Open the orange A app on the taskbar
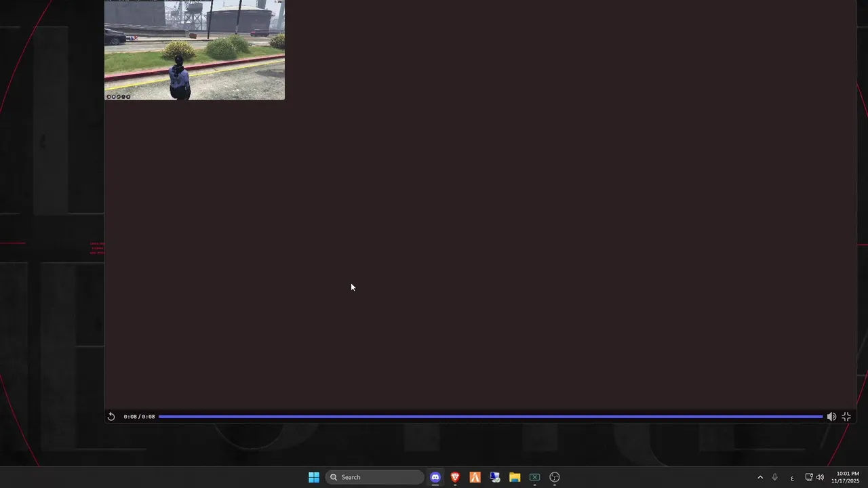The height and width of the screenshot is (488, 868). tap(475, 477)
